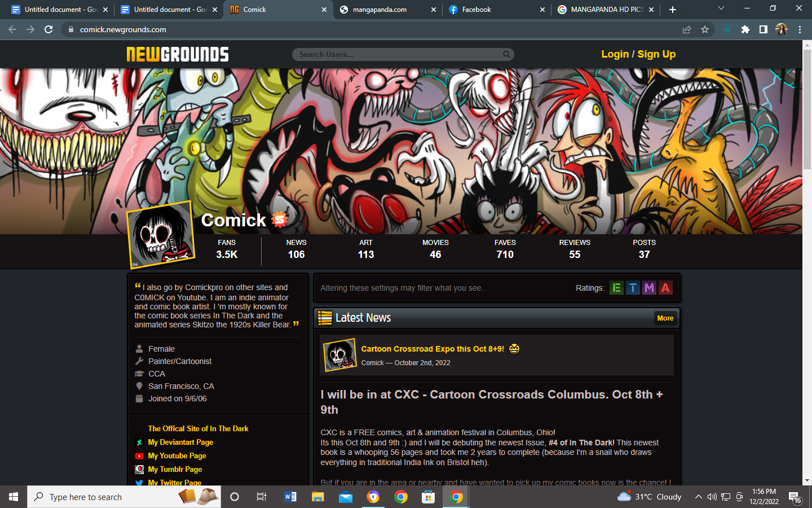Viewport: 812px width, 508px height.
Task: Toggle the T rating filter
Action: 633,288
